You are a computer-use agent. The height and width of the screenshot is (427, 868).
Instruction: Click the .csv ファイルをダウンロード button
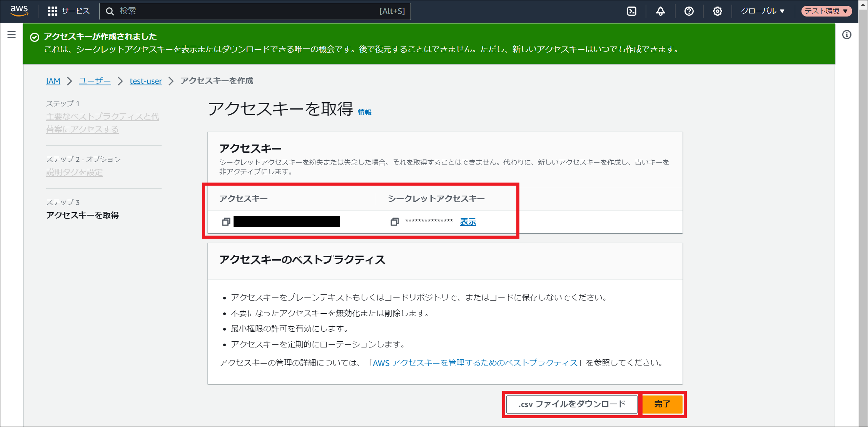point(571,404)
